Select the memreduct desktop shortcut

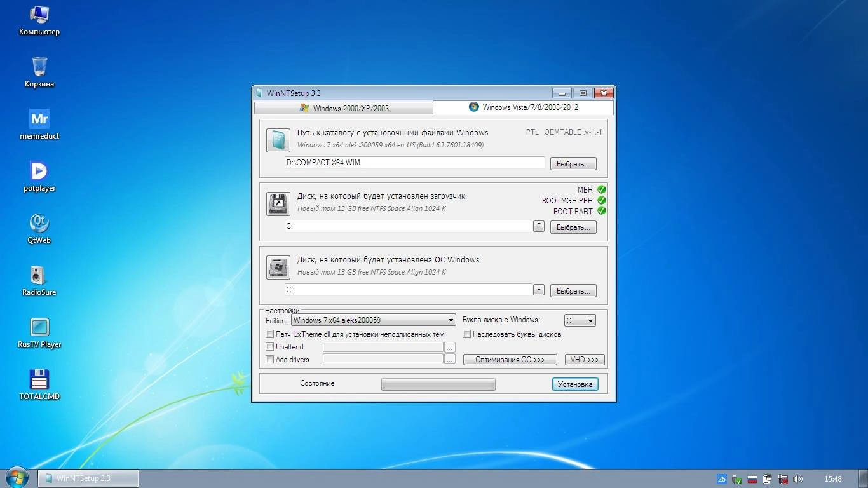[x=39, y=124]
